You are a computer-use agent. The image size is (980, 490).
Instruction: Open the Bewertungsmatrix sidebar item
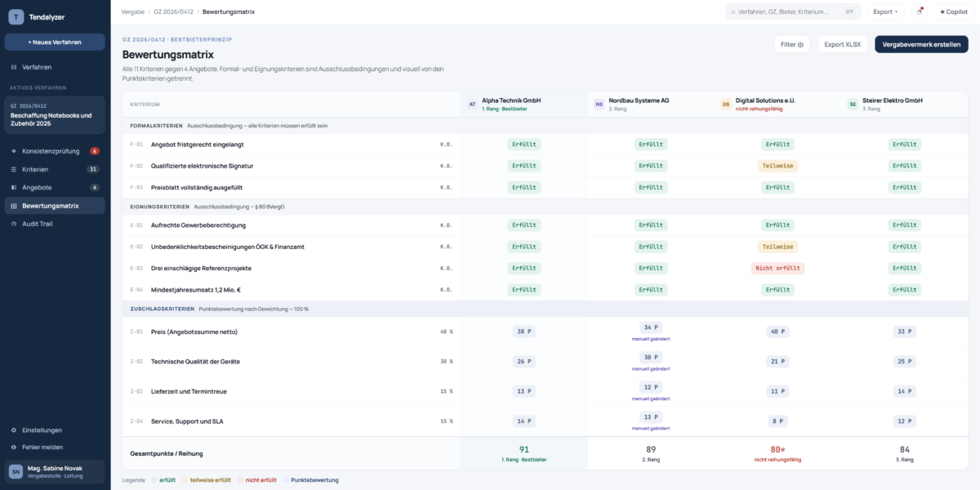[x=55, y=205]
